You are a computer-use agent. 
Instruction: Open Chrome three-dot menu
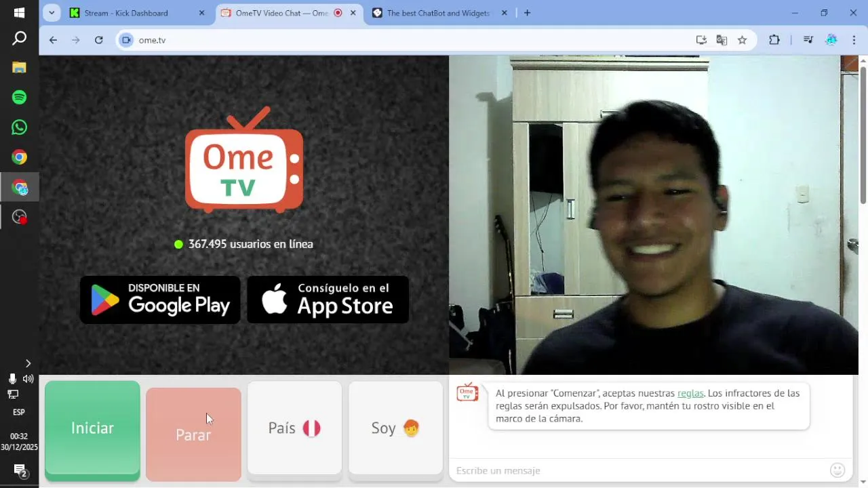pyautogui.click(x=854, y=40)
